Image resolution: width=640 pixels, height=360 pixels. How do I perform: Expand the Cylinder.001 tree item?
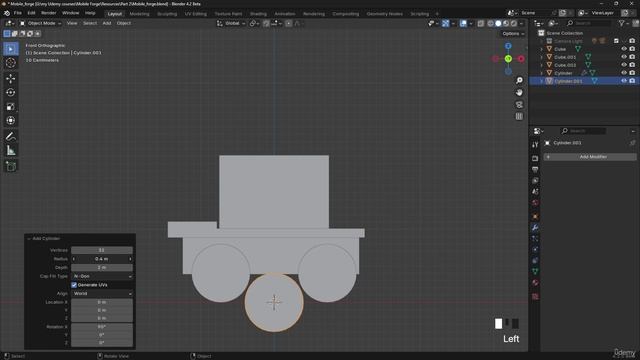tap(542, 81)
